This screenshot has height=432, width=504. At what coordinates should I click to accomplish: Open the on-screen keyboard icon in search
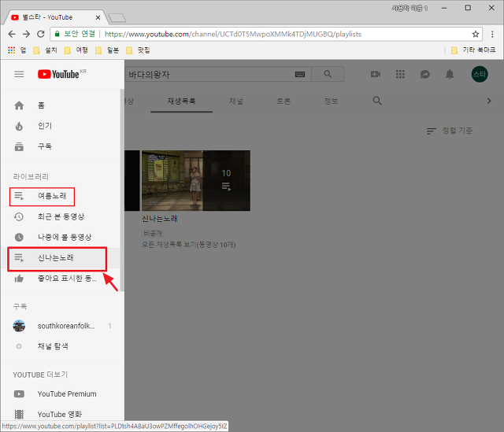pyautogui.click(x=300, y=75)
